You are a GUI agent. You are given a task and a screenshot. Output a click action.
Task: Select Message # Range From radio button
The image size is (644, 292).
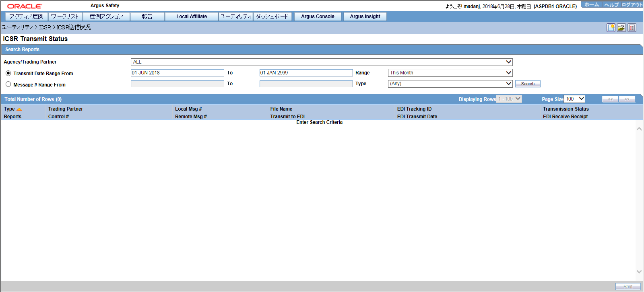coord(8,84)
